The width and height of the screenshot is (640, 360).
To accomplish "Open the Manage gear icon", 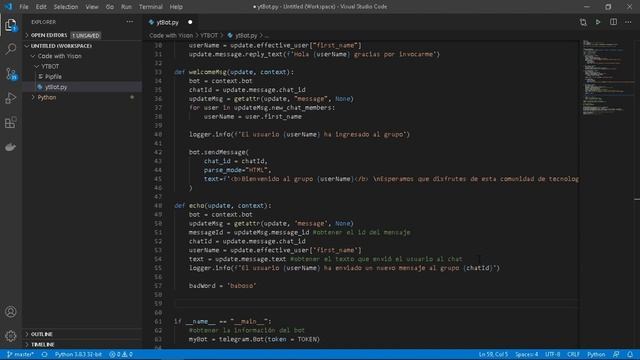I will coord(11,336).
